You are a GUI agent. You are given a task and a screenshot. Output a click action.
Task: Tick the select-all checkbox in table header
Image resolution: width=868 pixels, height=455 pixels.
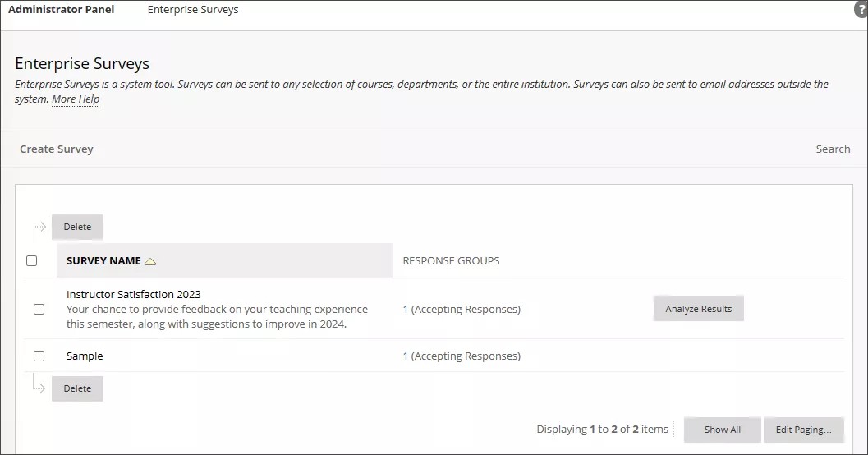(32, 261)
